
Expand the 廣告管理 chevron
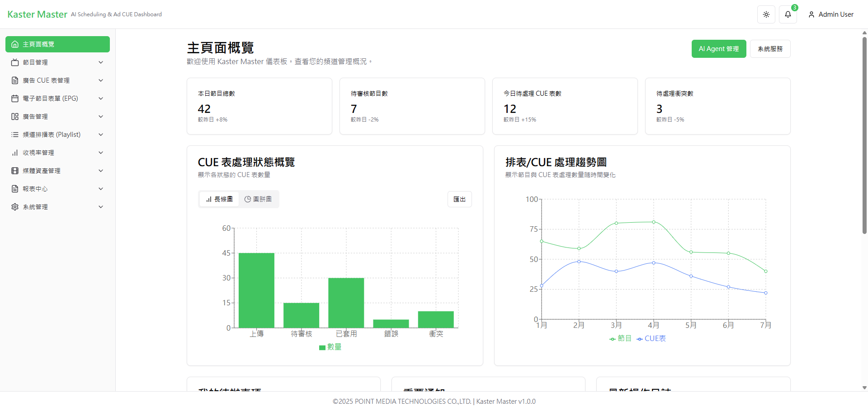[101, 117]
